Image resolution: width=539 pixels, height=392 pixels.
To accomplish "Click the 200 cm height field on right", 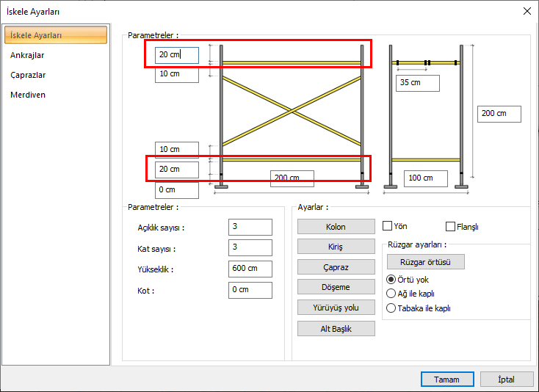I will (499, 114).
